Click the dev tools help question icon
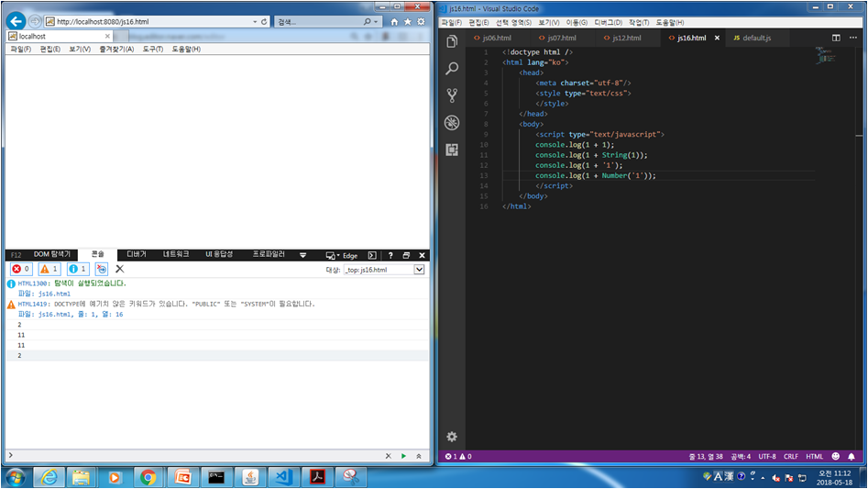Screen dimensions: 868x489 (x=390, y=255)
